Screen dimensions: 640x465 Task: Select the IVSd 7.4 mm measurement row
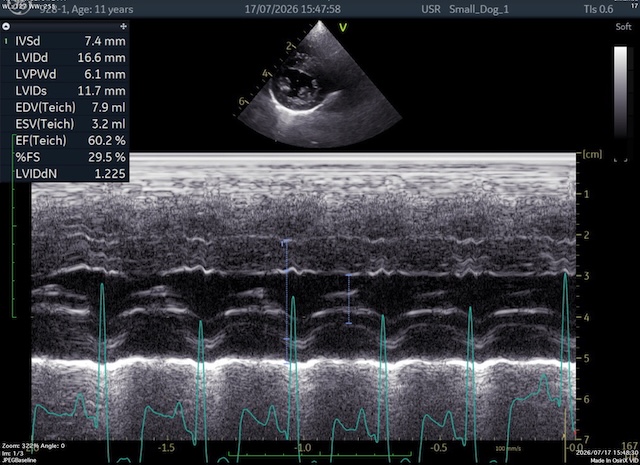click(x=65, y=41)
